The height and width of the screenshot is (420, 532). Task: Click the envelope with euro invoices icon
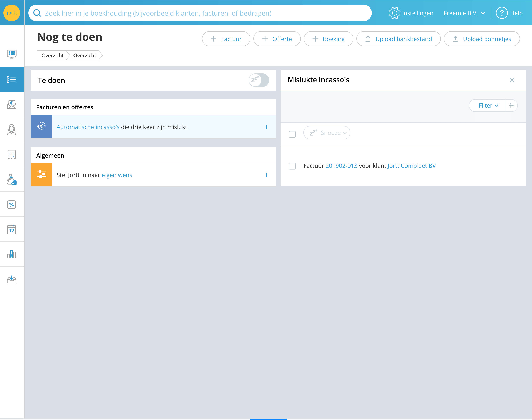(x=12, y=104)
